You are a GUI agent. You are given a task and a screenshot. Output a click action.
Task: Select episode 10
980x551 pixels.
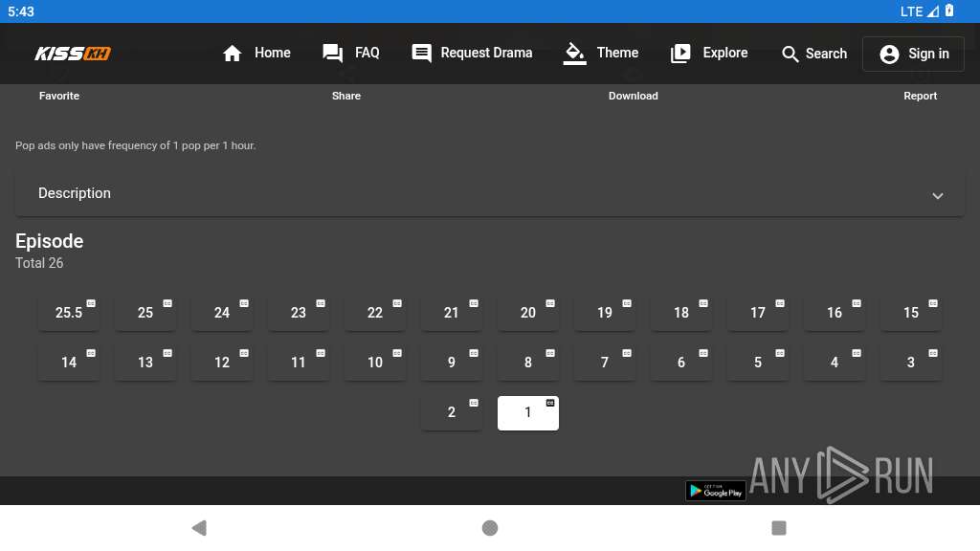pyautogui.click(x=375, y=363)
